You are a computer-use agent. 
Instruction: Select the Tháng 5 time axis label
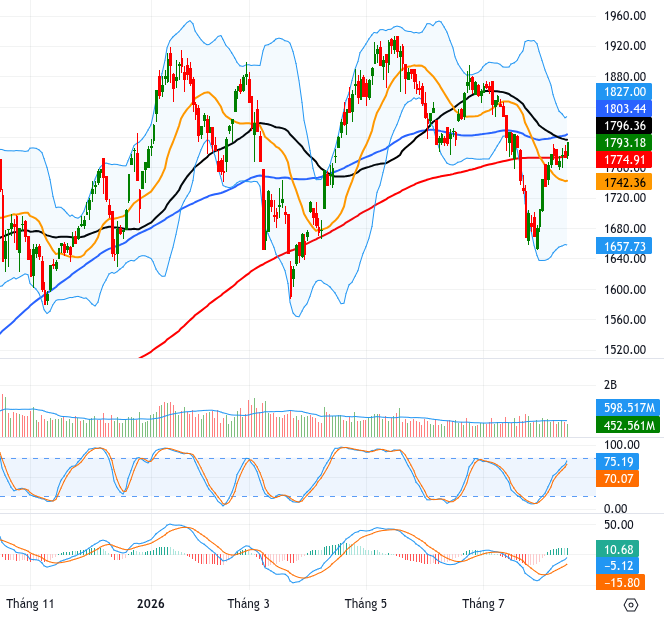pos(366,603)
